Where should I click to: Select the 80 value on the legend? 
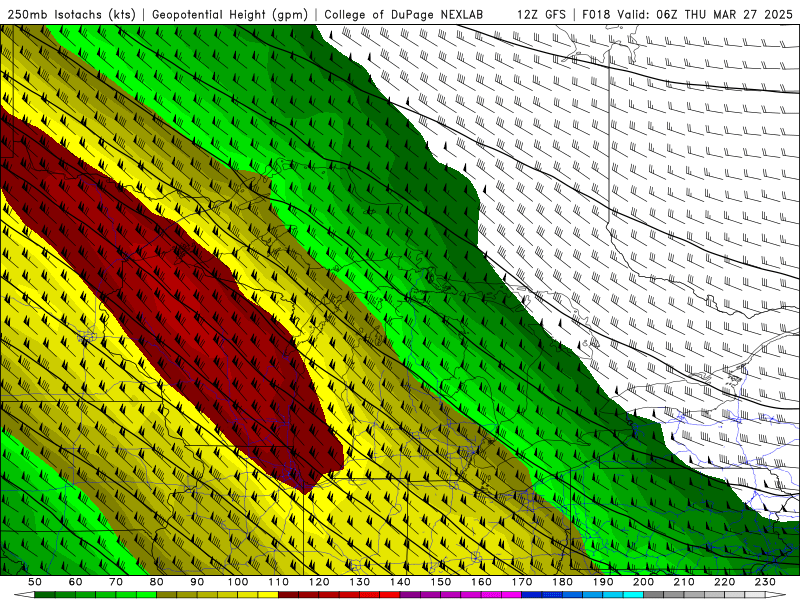[x=157, y=582]
